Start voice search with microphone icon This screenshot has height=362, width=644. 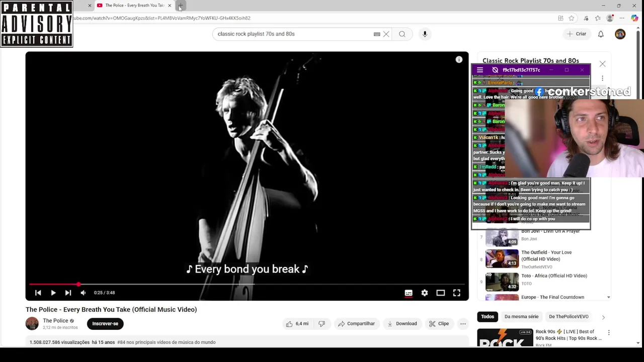pyautogui.click(x=425, y=34)
